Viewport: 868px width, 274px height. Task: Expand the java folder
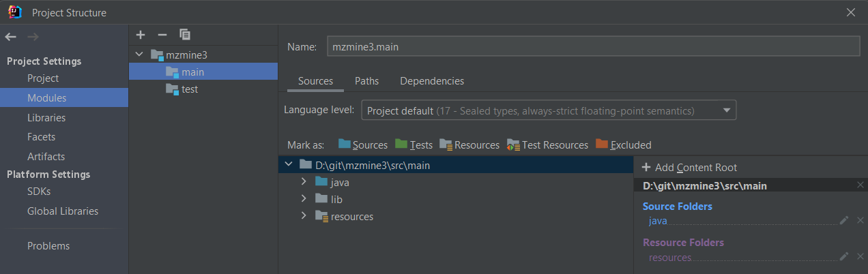coord(304,183)
